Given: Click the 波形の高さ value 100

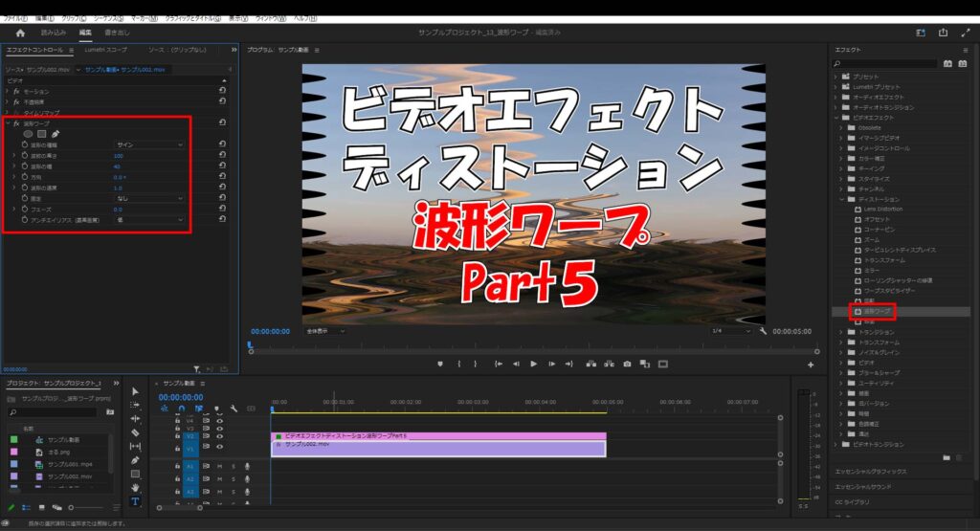Looking at the screenshot, I should pos(118,156).
